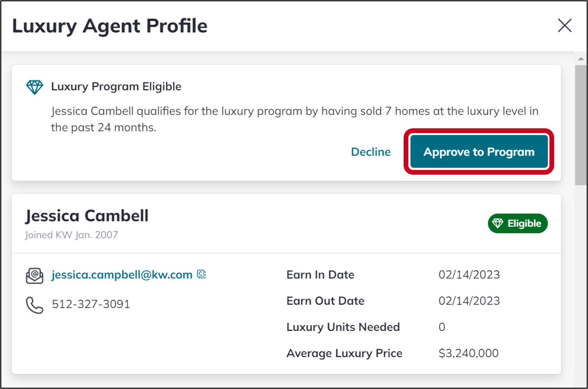The image size is (588, 389).
Task: Click the copy icon next to email address
Action: (201, 274)
